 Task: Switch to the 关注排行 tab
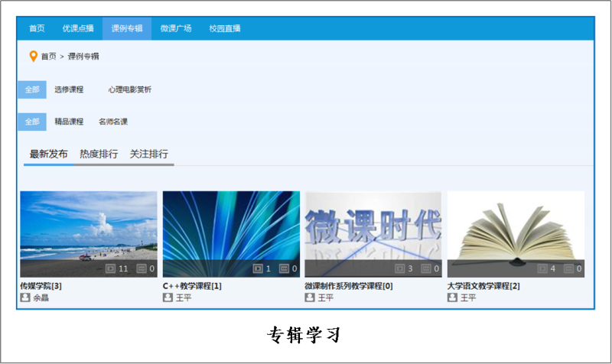pos(148,154)
